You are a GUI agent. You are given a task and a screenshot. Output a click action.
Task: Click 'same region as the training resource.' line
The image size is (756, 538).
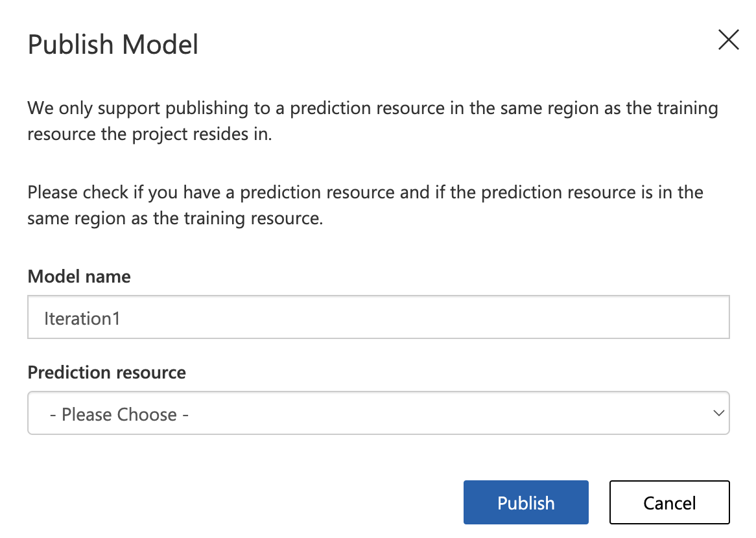click(174, 218)
